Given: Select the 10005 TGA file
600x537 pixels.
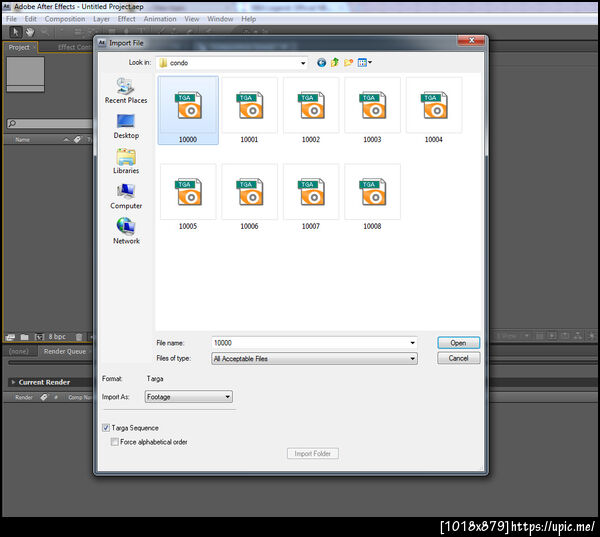Looking at the screenshot, I should click(x=188, y=197).
